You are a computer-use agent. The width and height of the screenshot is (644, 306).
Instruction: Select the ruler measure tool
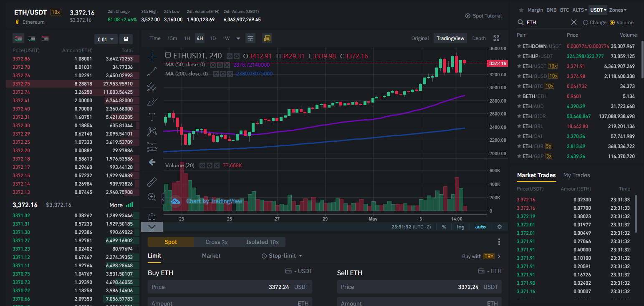click(x=152, y=182)
